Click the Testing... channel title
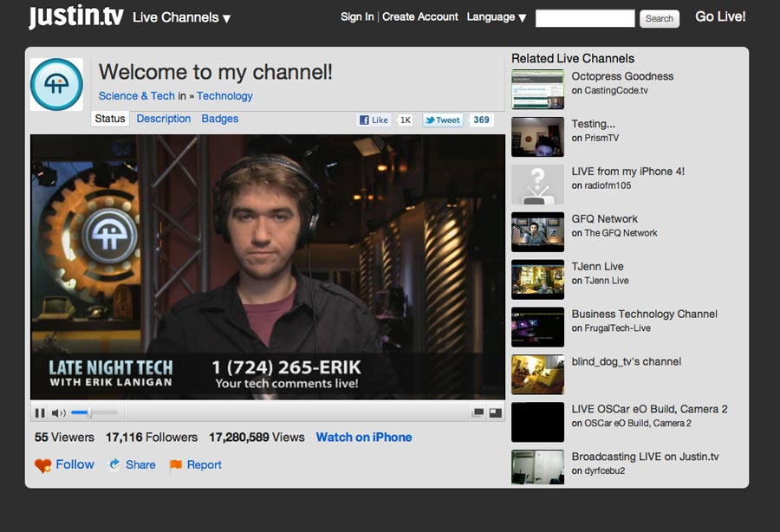Screen dimensions: 780x532 594,124
